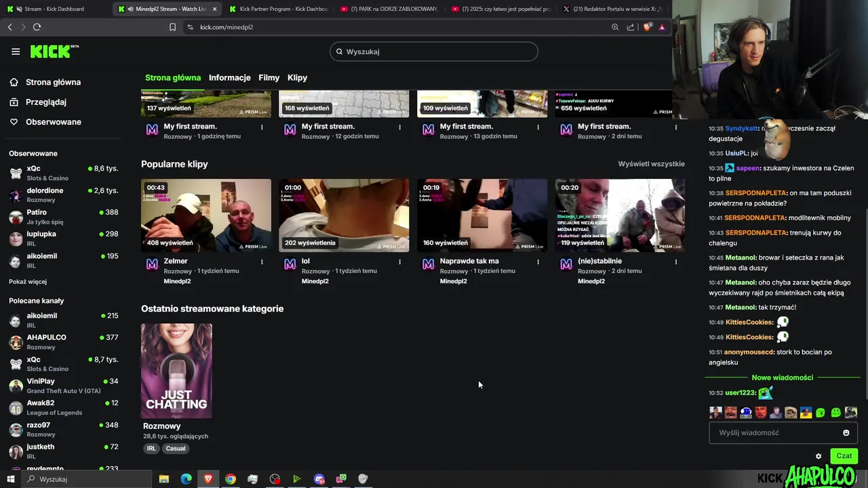Open xQc in the followed channels list

tap(64, 173)
